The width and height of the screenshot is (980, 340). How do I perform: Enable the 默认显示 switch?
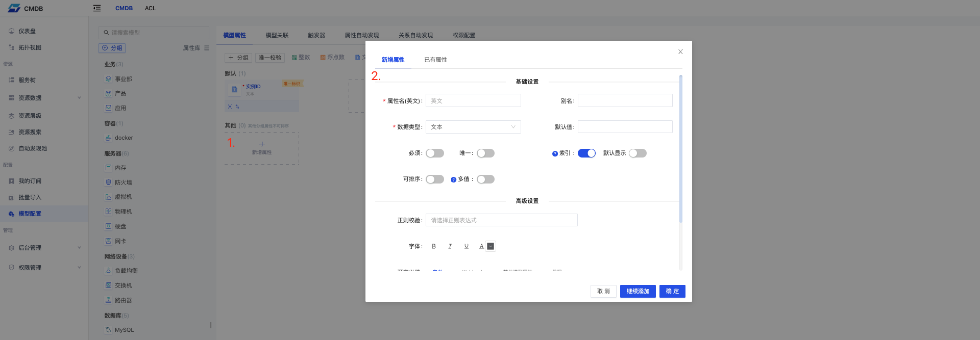[638, 153]
